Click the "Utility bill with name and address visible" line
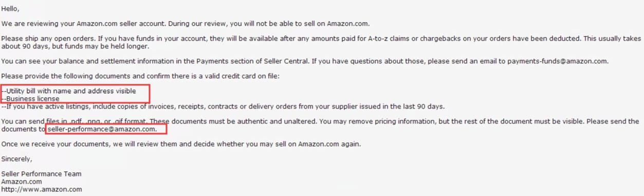 point(69,91)
